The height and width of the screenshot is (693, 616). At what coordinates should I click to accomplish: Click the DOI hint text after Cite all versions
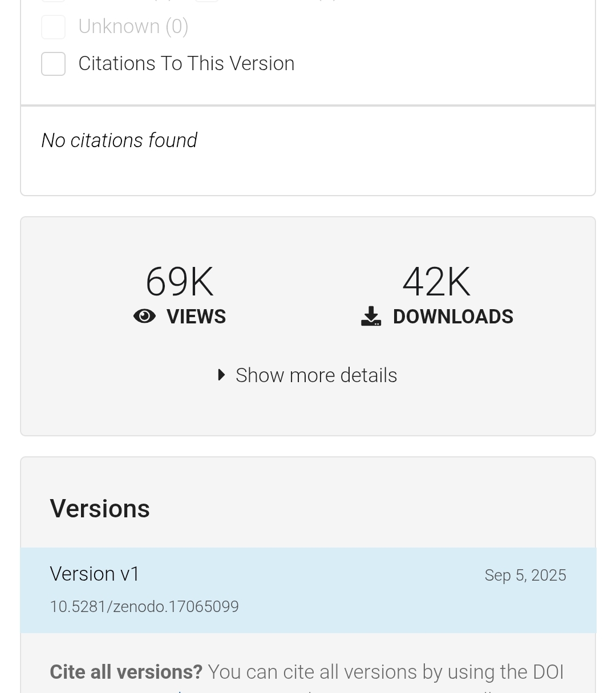(386, 672)
